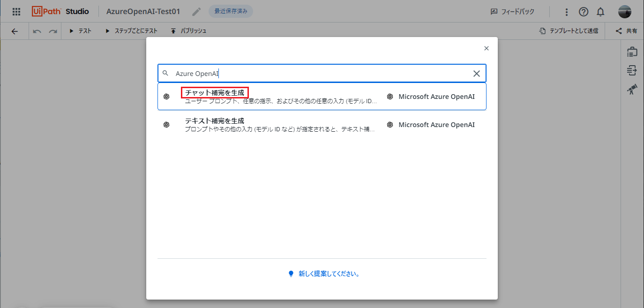The width and height of the screenshot is (644, 308).
Task: Click the Azure OpenAI search field
Action: coord(322,73)
